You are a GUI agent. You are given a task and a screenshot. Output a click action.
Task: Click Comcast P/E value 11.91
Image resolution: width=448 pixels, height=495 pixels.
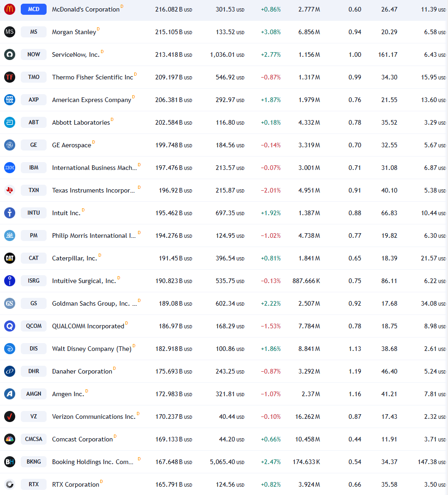pos(389,439)
